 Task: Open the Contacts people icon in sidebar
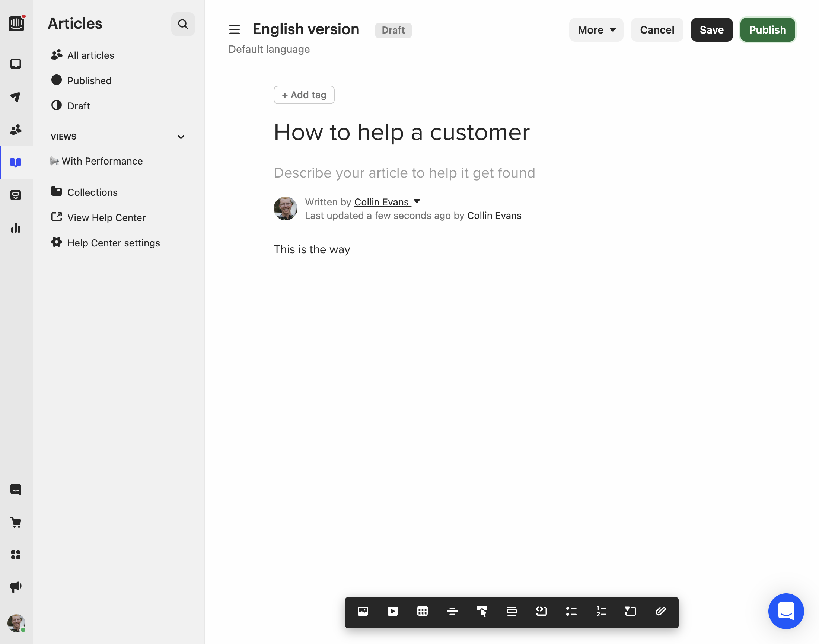(16, 130)
